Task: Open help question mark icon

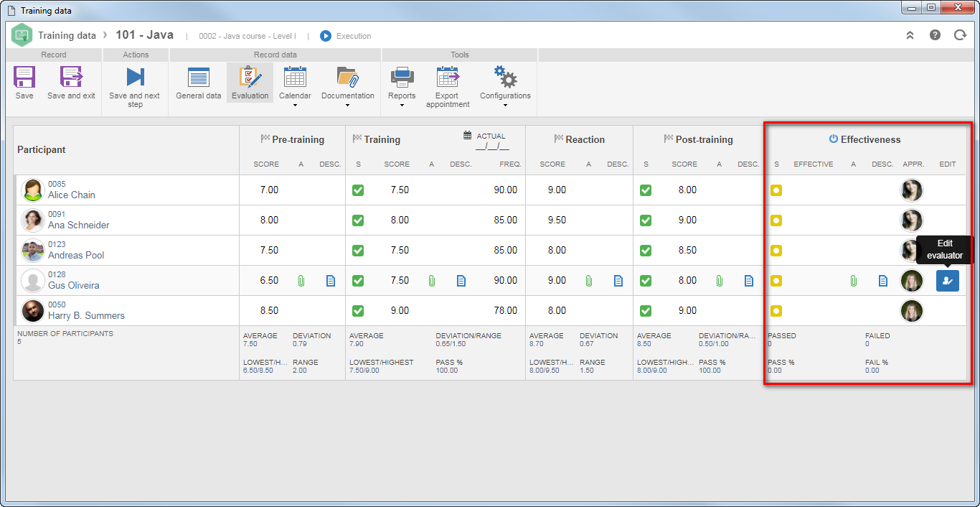Action: tap(935, 34)
